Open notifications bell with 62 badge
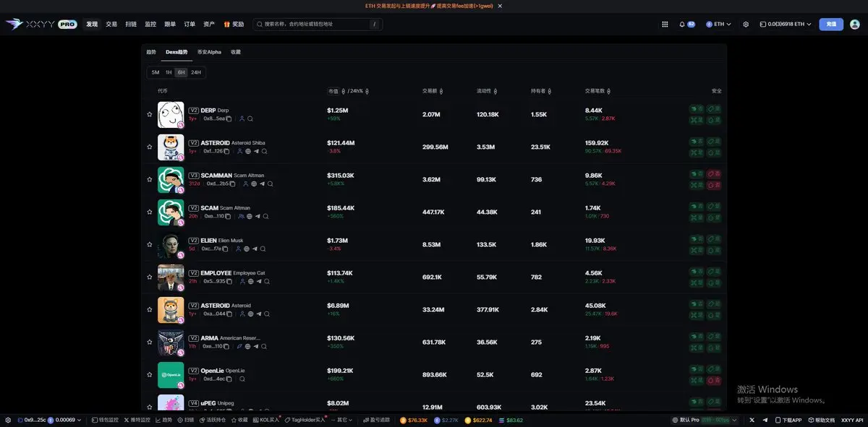Screen dimensions: 868x427 coord(686,24)
